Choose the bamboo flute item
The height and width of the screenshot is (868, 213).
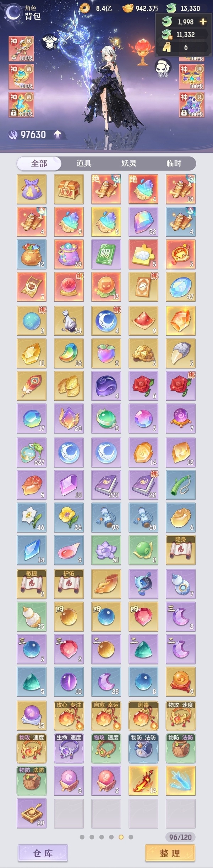[x=181, y=485]
